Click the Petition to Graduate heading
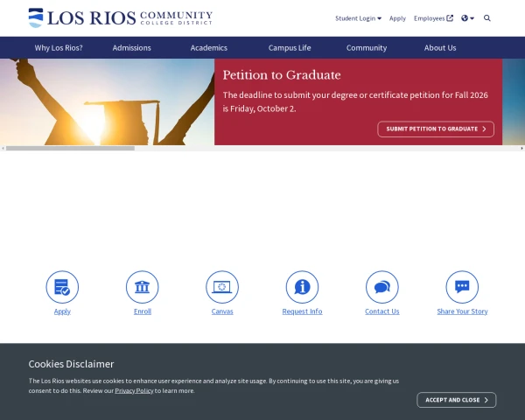525x420 pixels. 282,75
